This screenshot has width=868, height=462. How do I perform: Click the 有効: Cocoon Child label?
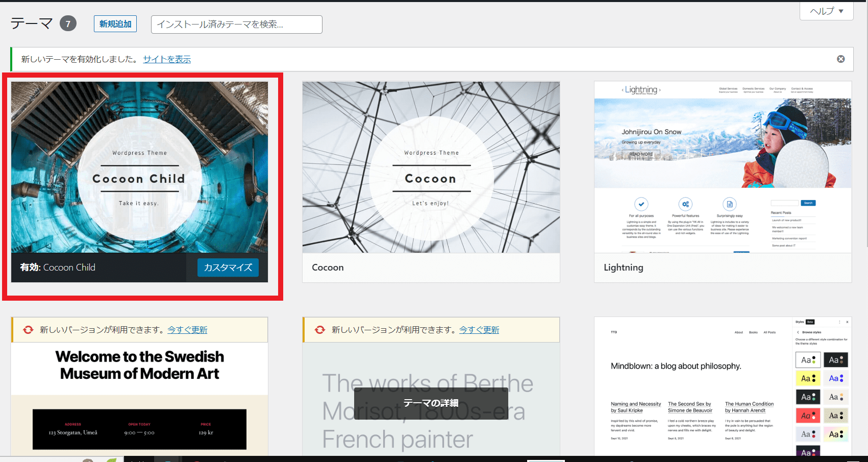pyautogui.click(x=58, y=268)
